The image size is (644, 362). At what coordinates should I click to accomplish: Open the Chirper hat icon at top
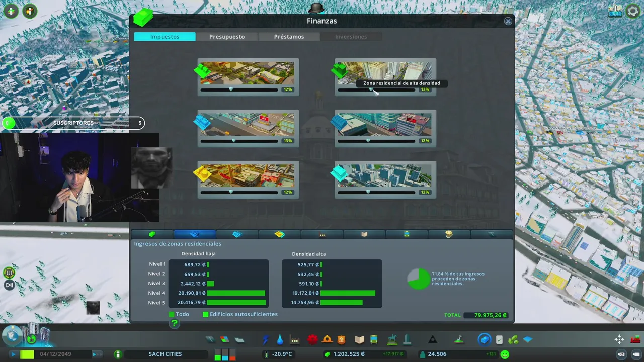(x=316, y=7)
